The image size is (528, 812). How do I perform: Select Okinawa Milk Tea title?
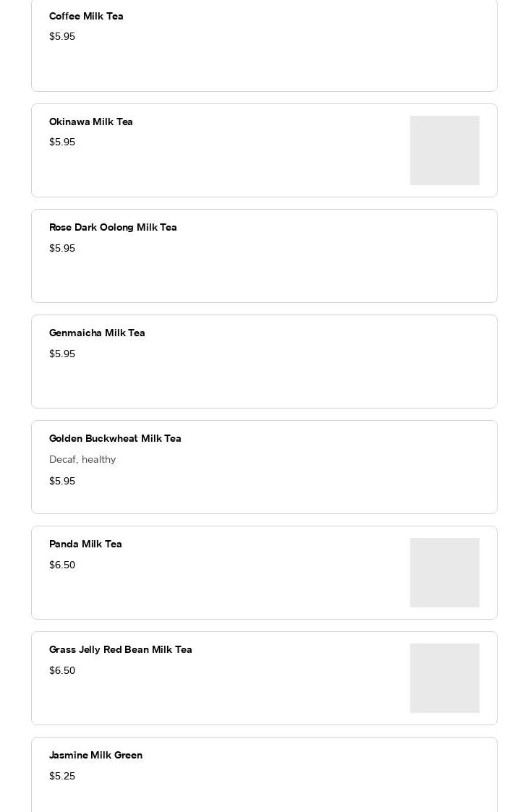click(90, 121)
